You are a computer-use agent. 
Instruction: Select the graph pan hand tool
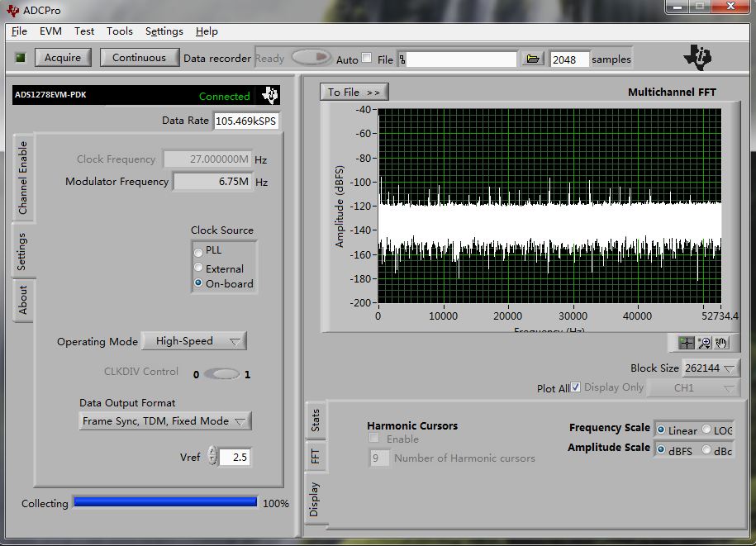coord(721,343)
